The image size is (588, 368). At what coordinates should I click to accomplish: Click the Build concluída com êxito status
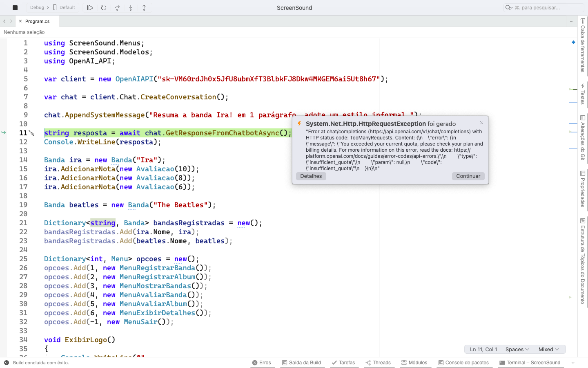click(x=41, y=363)
